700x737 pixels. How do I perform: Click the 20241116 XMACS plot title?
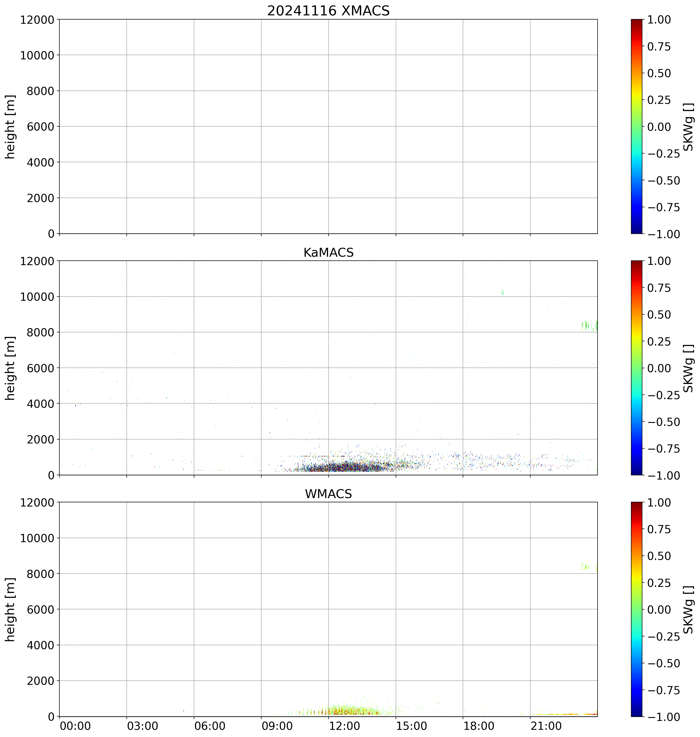point(328,10)
